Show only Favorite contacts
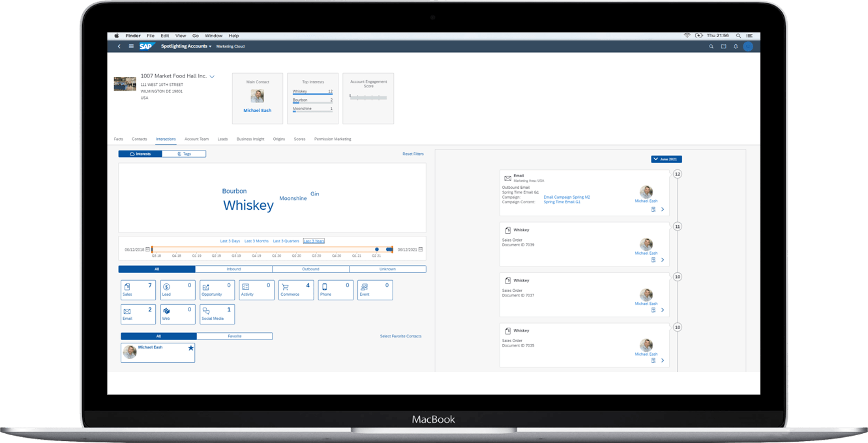The width and height of the screenshot is (868, 443). (x=234, y=336)
